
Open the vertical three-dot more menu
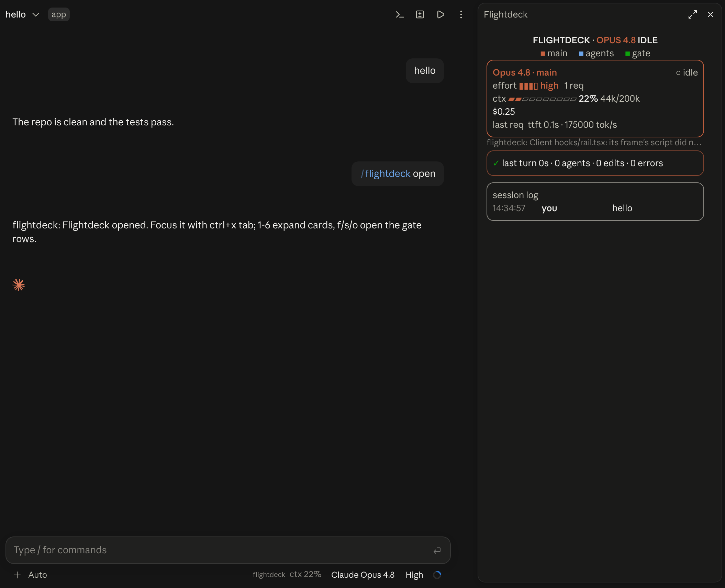(461, 14)
